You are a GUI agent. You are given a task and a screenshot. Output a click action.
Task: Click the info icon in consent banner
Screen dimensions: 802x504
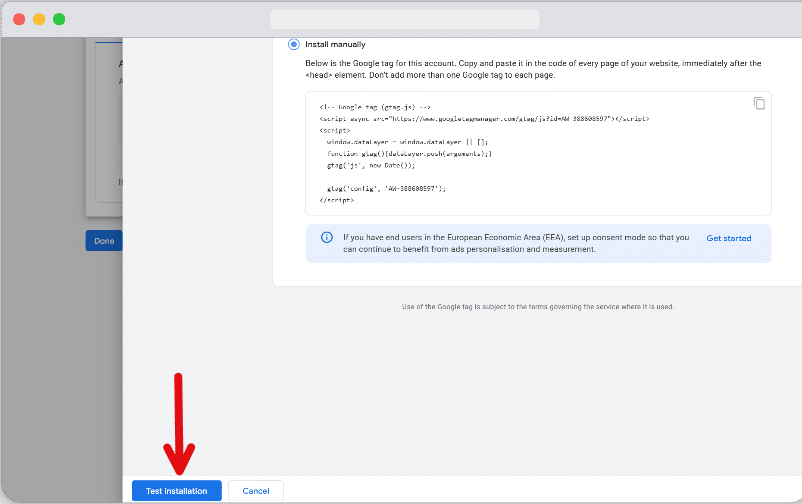pos(326,237)
